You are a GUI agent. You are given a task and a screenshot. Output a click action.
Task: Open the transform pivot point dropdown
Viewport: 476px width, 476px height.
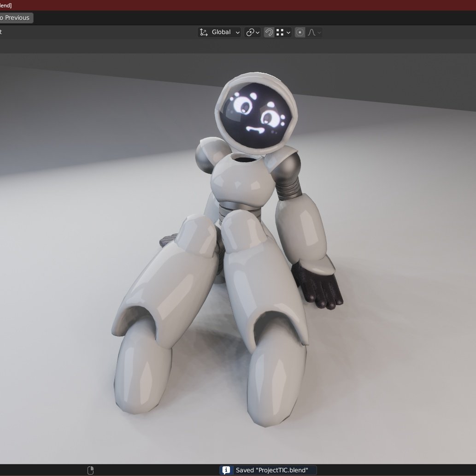tap(253, 32)
